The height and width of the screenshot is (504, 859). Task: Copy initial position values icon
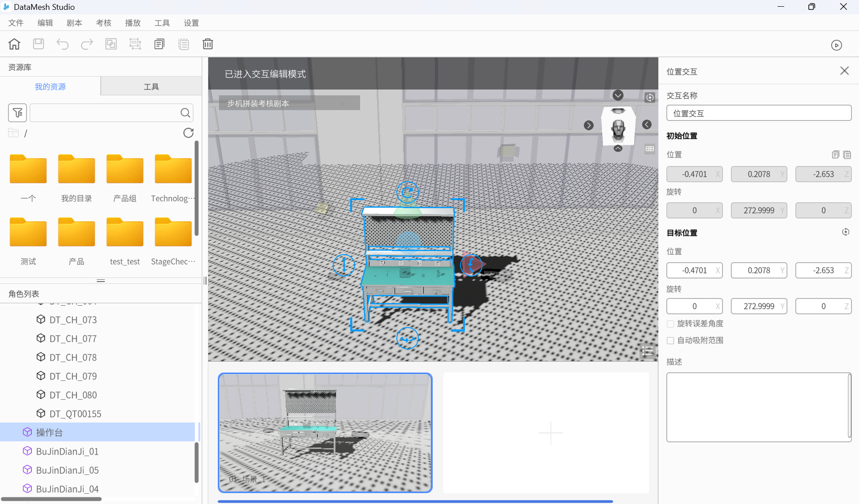pyautogui.click(x=835, y=154)
